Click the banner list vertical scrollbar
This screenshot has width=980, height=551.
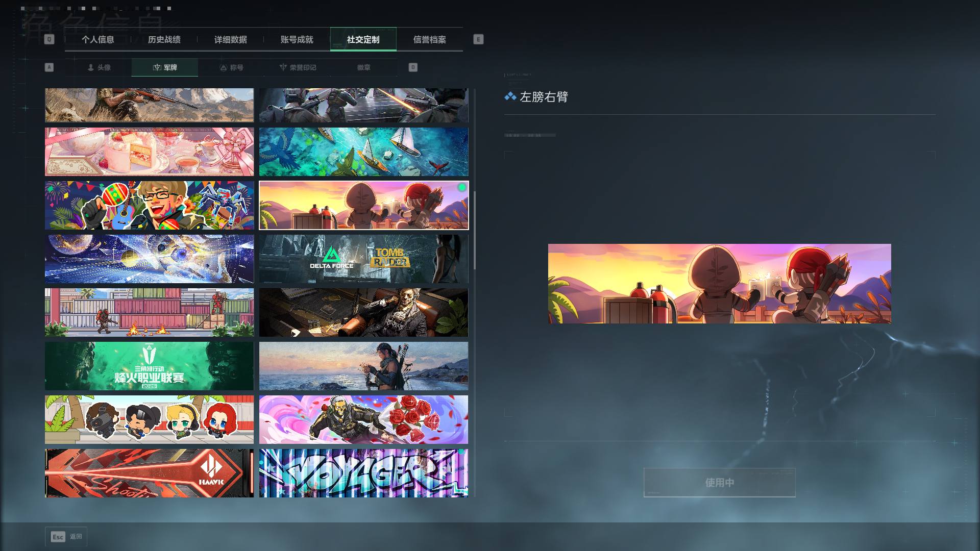click(474, 231)
